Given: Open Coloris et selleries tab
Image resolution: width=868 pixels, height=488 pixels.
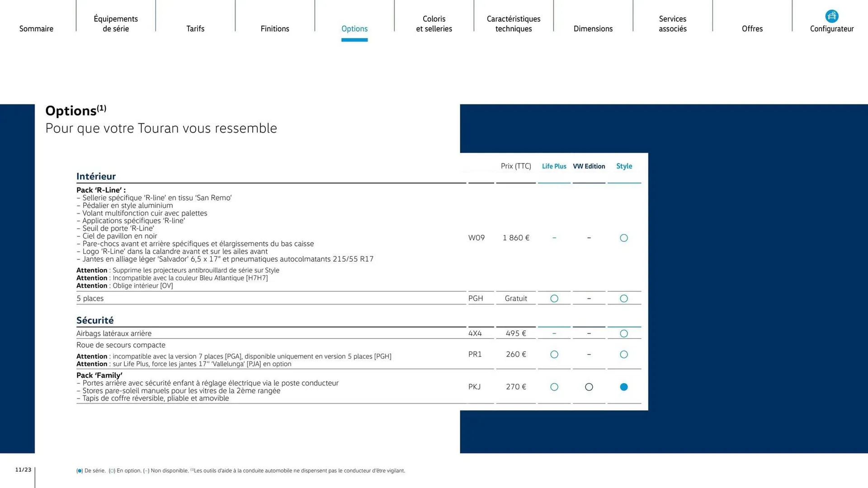Looking at the screenshot, I should click(x=434, y=23).
